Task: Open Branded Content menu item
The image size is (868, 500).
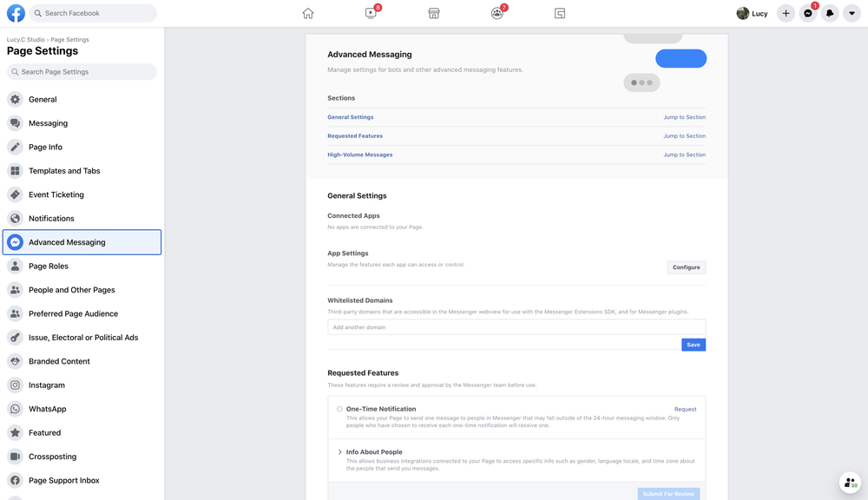Action: (82, 361)
